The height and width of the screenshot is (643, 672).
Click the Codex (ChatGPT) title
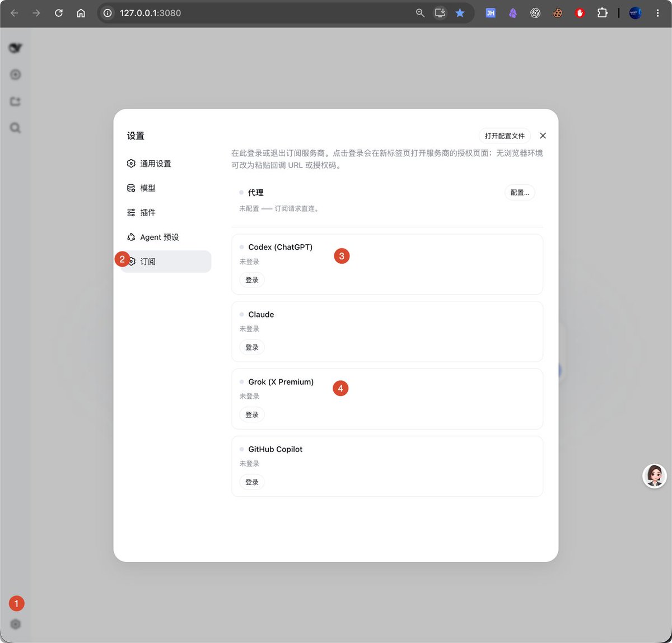(x=281, y=247)
